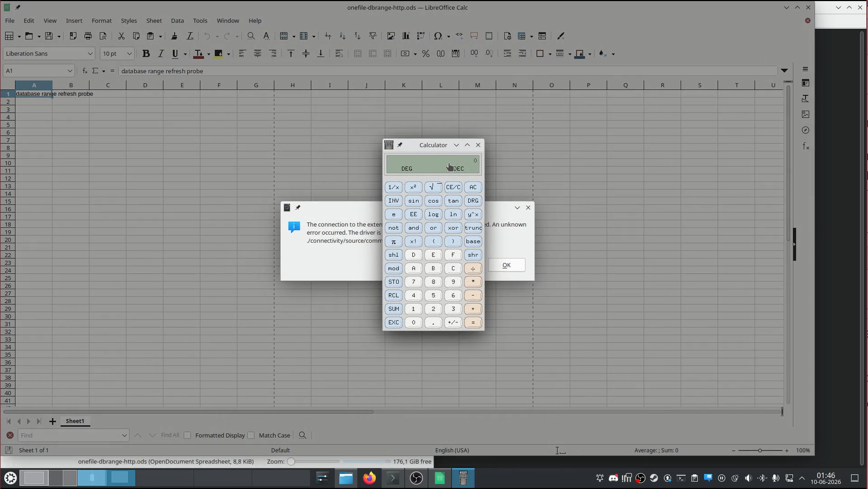The image size is (868, 489).
Task: Toggle the Formatted Display checkbox
Action: click(187, 435)
